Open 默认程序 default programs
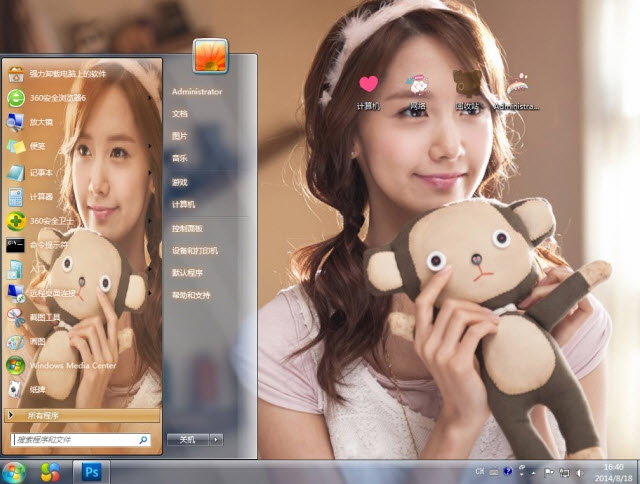The image size is (640, 484). tap(187, 273)
